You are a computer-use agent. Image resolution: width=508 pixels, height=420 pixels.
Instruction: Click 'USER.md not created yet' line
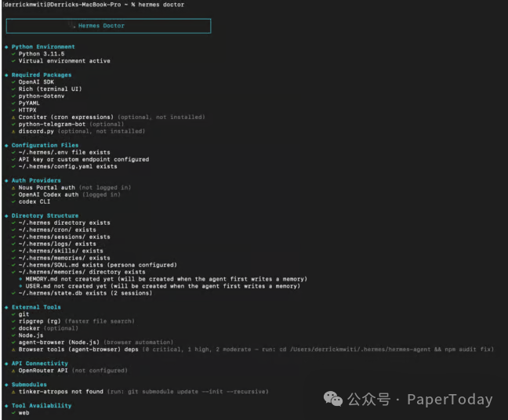click(x=162, y=286)
